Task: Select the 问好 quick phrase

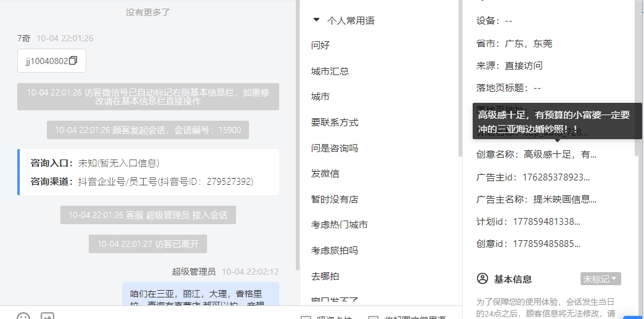Action: coord(320,45)
